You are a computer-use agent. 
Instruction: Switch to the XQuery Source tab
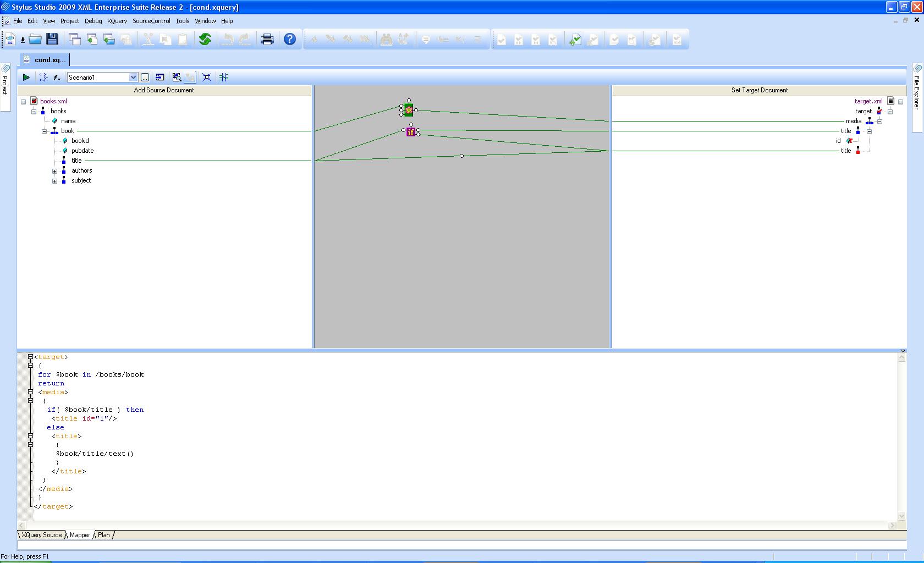tap(41, 535)
